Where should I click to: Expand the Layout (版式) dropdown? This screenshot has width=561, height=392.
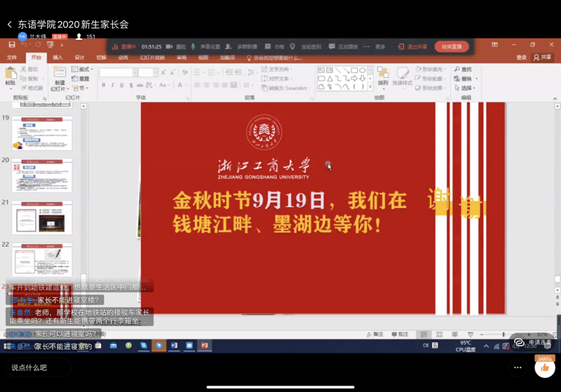tap(84, 69)
